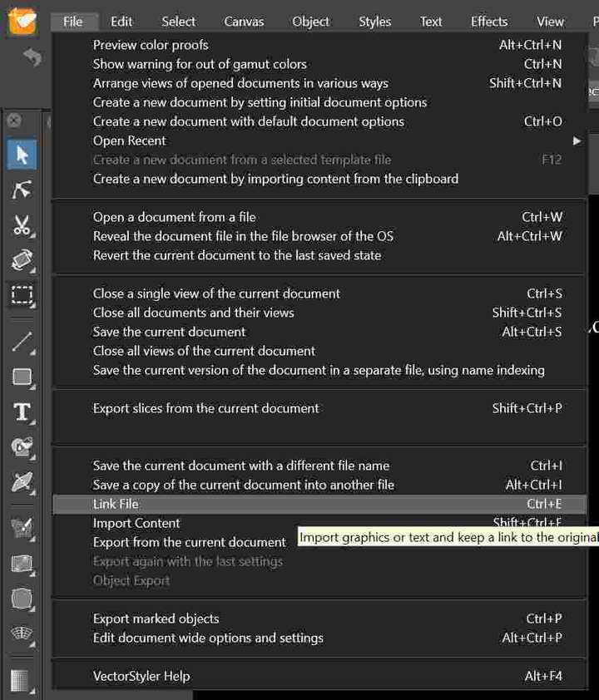Click the highlighted Link File entry
This screenshot has height=700, width=599.
[x=319, y=505]
